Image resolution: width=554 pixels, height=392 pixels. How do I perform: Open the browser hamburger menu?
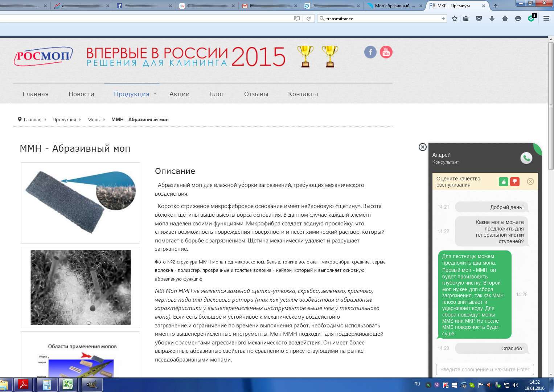click(x=546, y=19)
